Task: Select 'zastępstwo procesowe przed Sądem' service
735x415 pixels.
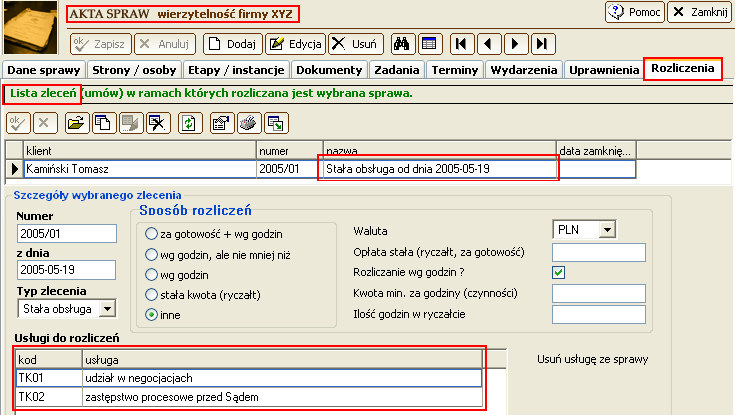Action: (x=282, y=397)
